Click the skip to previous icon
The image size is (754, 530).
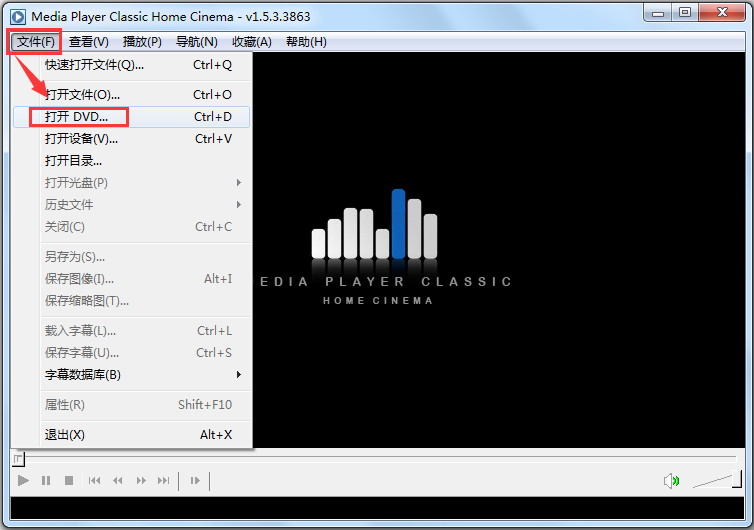[x=95, y=481]
